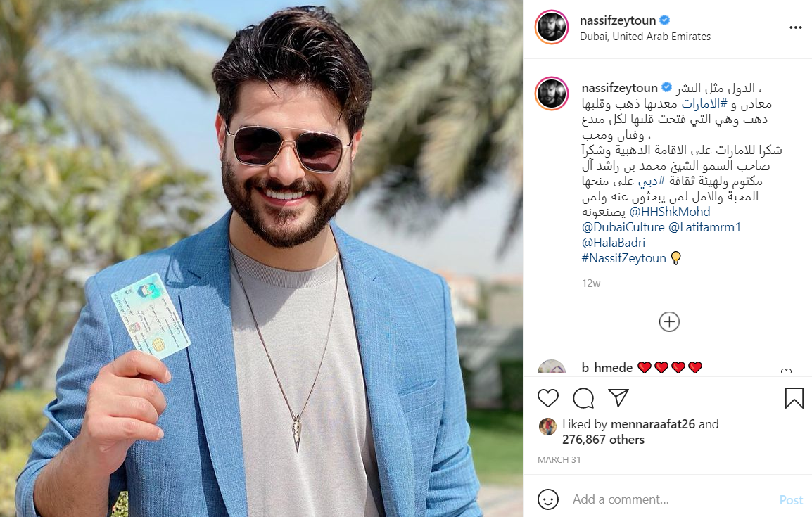Screen dimensions: 812x517
Task: Open the caption author's avatar
Action: pyautogui.click(x=552, y=94)
